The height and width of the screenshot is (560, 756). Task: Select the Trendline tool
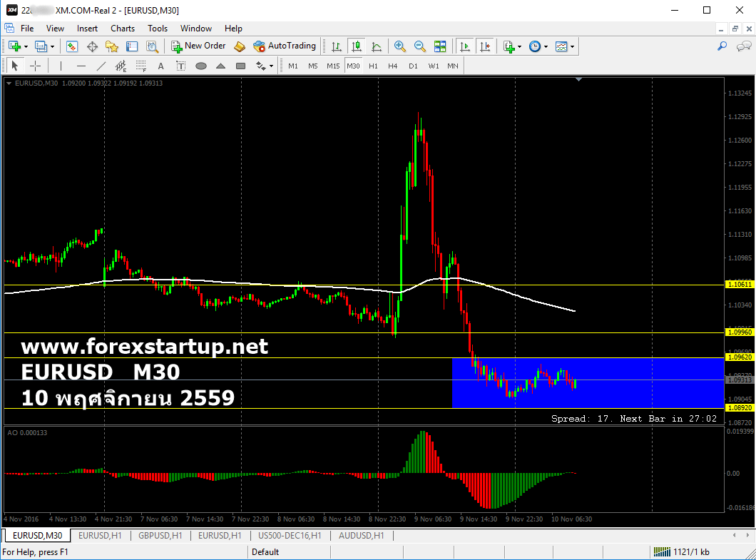coord(101,66)
